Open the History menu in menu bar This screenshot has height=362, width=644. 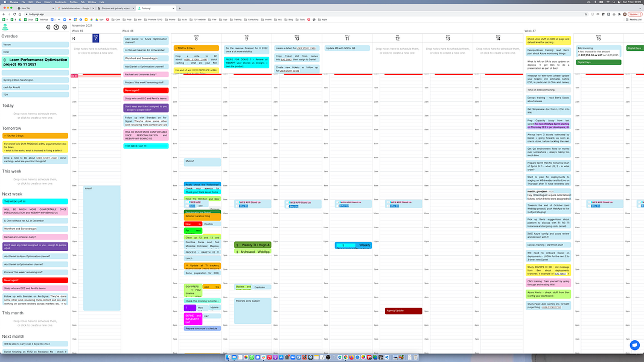(48, 2)
